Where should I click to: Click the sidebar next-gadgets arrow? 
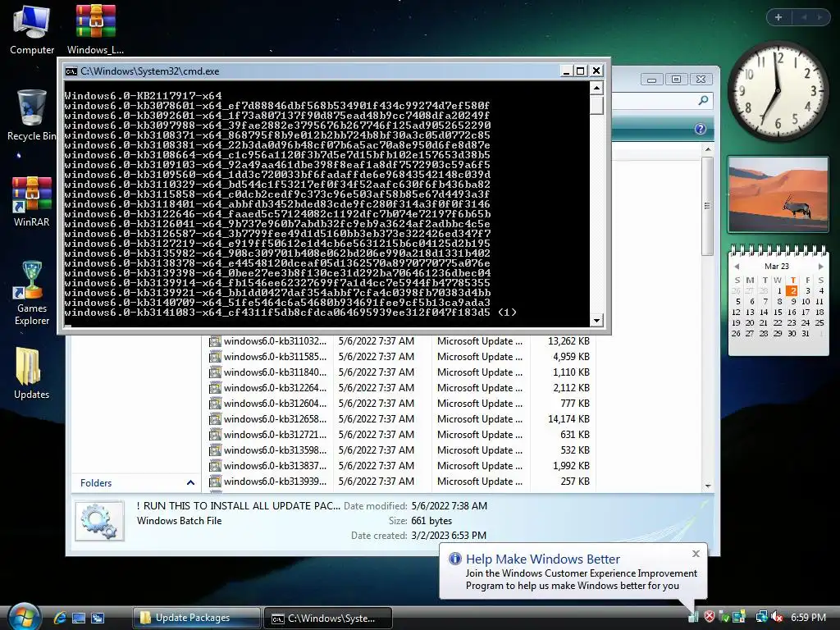(x=819, y=17)
